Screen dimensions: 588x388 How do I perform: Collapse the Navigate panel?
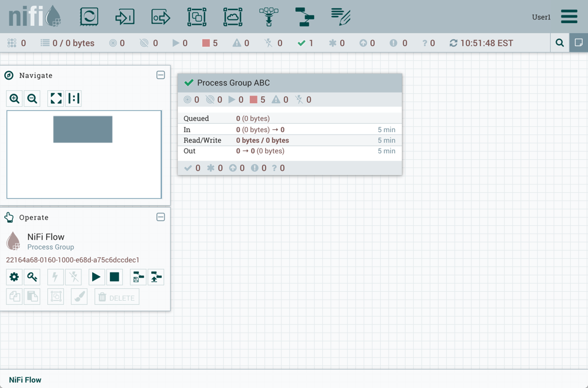[161, 75]
